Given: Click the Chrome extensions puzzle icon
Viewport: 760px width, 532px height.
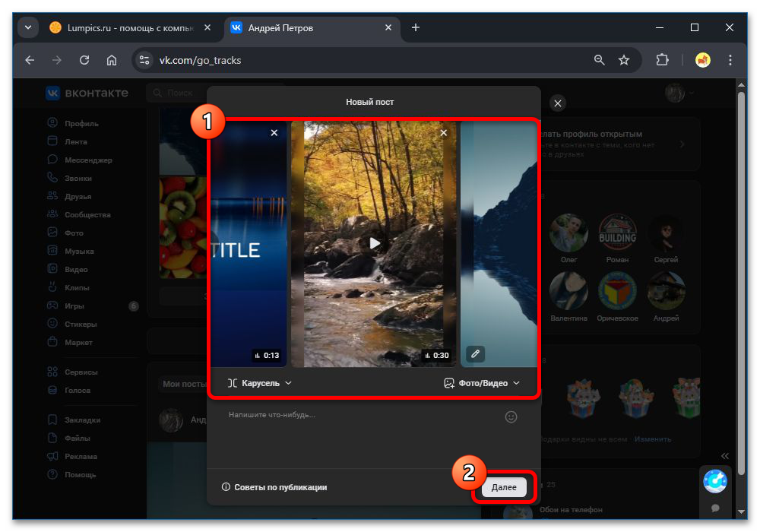Looking at the screenshot, I should point(662,60).
